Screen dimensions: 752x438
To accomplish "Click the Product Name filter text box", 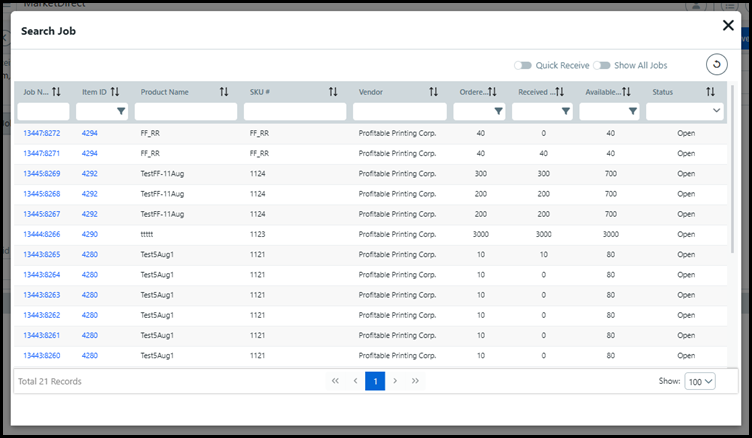I will tap(186, 111).
